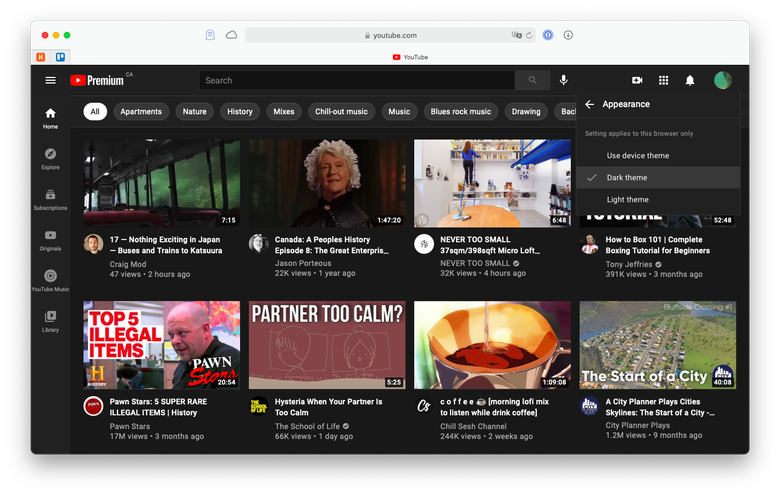Open A City Planner Plays Cities title

point(660,407)
